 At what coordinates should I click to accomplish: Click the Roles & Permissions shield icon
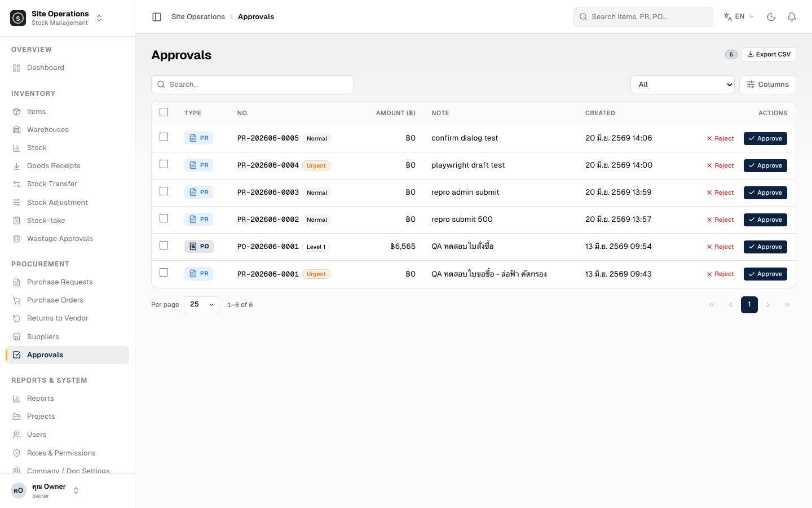(17, 453)
